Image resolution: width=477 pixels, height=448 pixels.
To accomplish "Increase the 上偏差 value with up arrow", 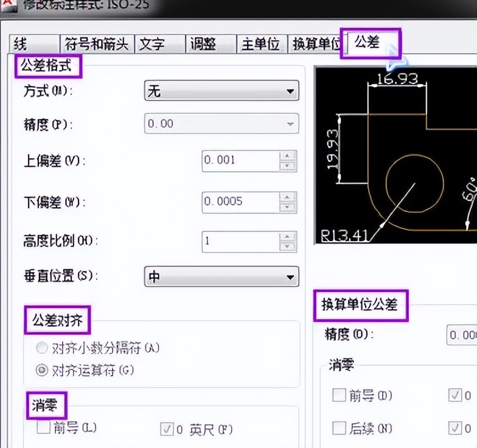I will (287, 156).
